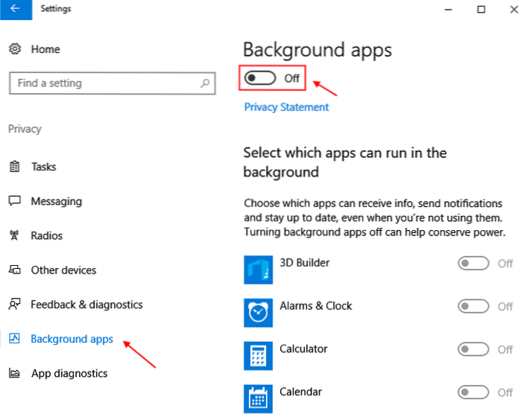The image size is (520, 420).
Task: Go to App diagnostics page
Action: point(69,373)
